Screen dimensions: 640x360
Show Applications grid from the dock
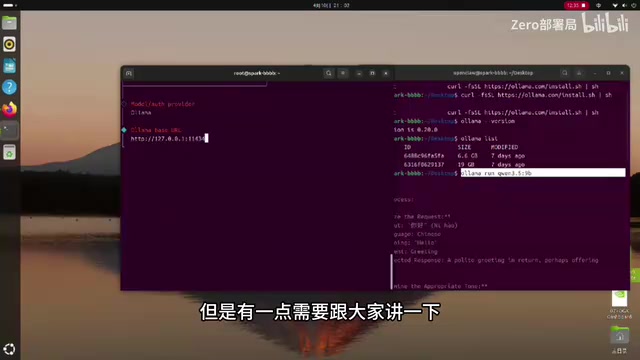[x=9, y=349]
